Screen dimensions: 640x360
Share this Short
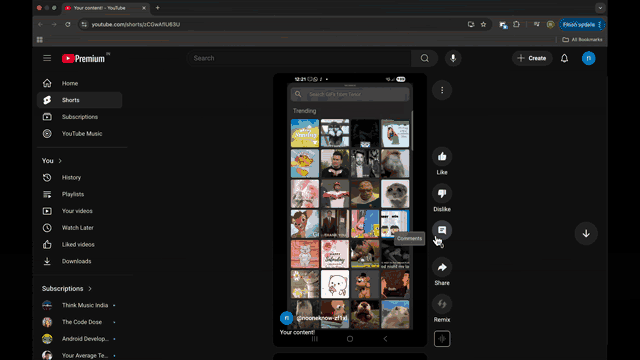(442, 267)
